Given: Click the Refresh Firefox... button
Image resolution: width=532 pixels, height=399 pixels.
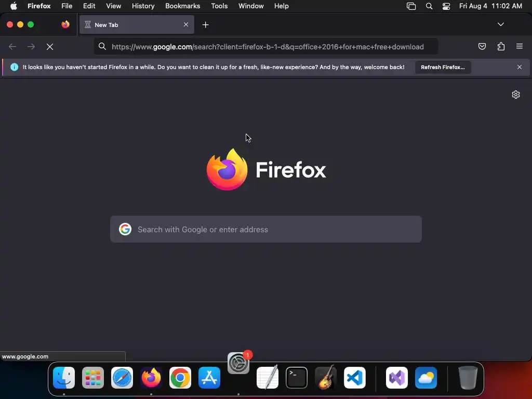Looking at the screenshot, I should point(443,67).
